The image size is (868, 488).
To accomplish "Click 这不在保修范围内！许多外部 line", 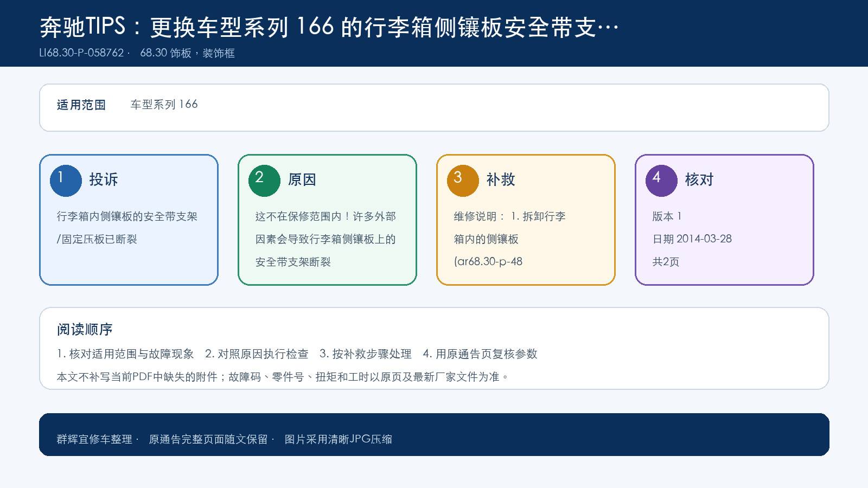I will click(x=325, y=216).
